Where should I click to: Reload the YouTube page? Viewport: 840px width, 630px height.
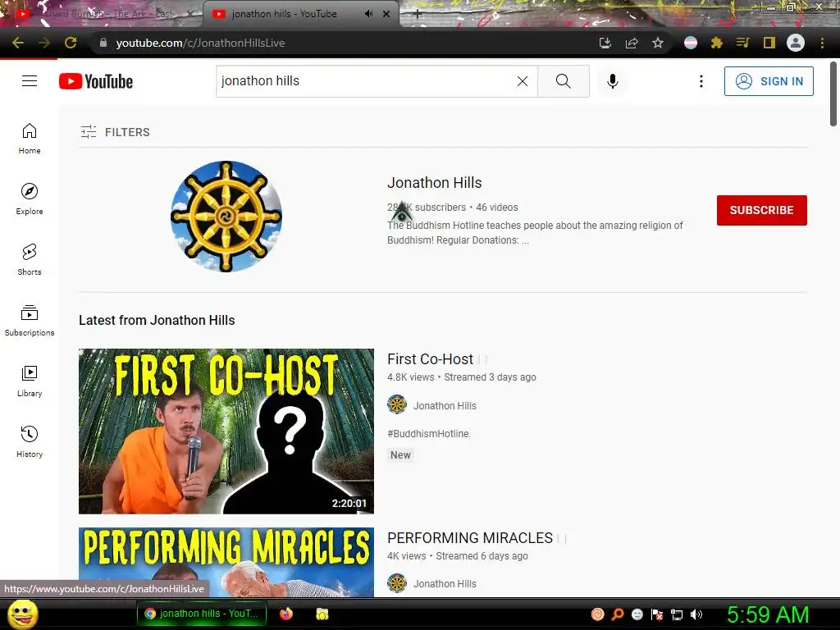pos(71,43)
